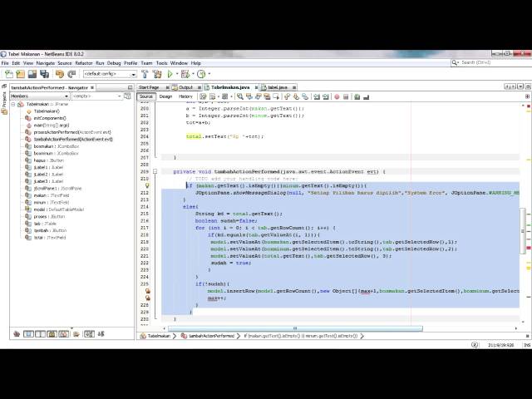
Task: Click the Comment icon in the editor toolbar
Action: pos(357,96)
